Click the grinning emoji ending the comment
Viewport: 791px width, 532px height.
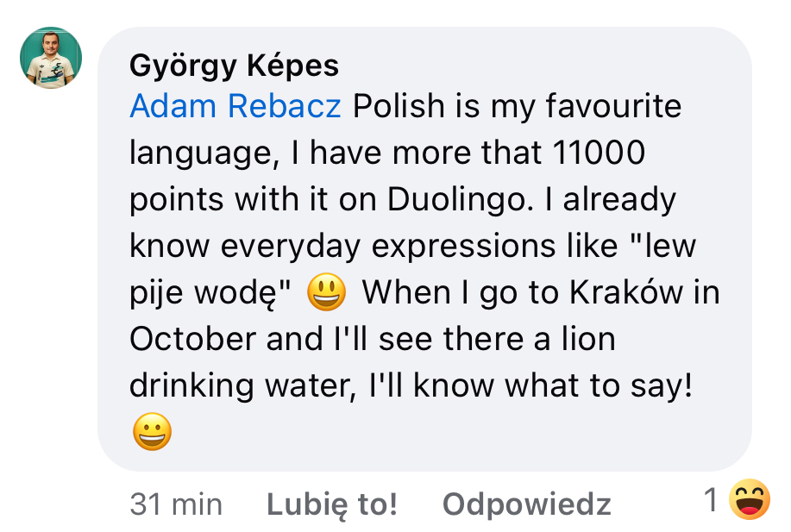152,433
